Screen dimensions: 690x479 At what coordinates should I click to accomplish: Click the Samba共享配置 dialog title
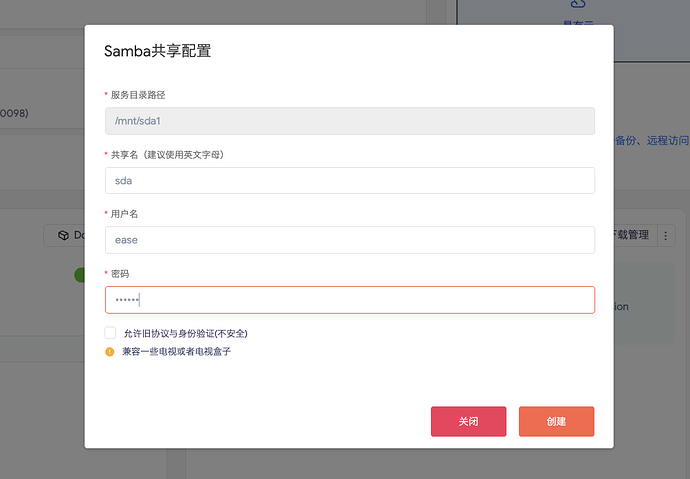click(157, 52)
